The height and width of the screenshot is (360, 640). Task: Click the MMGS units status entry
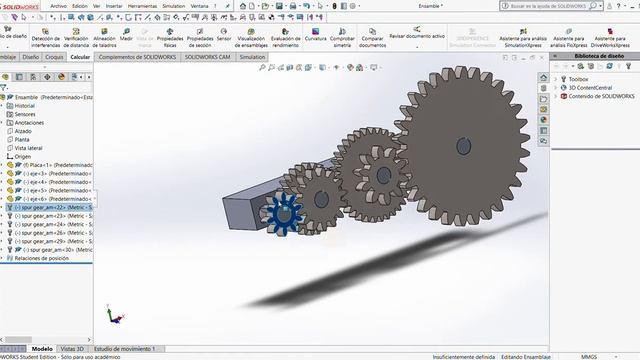click(x=589, y=357)
